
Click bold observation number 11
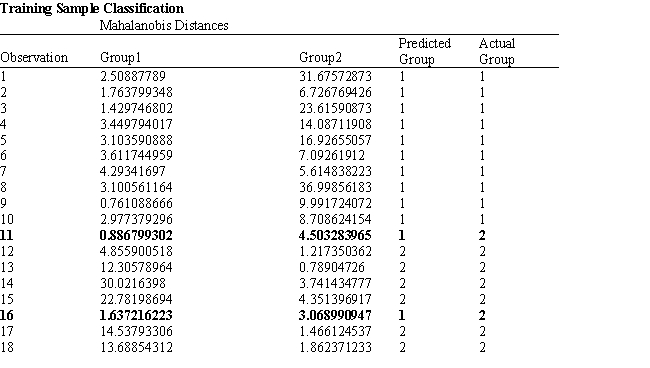[x=7, y=235]
